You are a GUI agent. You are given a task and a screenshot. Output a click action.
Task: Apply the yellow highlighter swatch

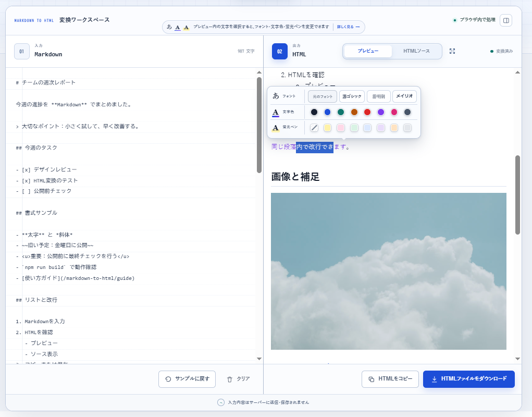pos(327,128)
